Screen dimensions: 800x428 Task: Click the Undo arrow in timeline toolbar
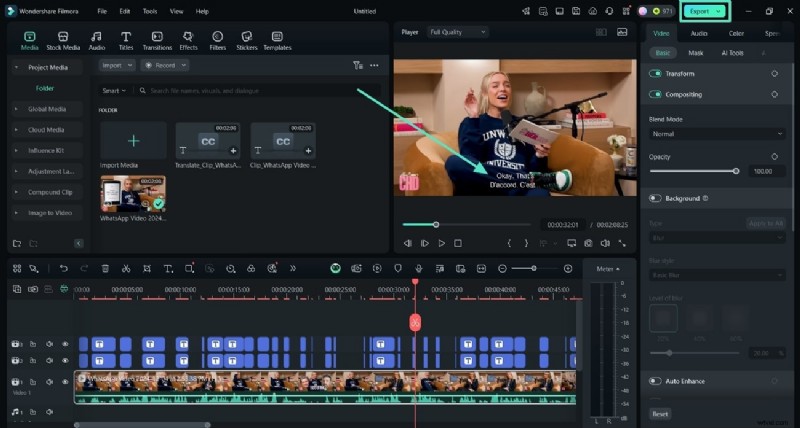coord(64,269)
